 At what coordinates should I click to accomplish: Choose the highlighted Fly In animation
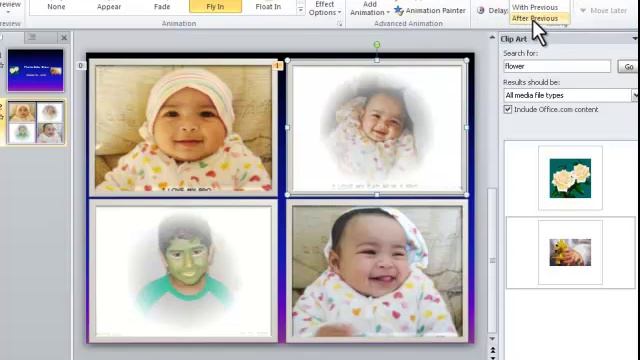click(215, 7)
